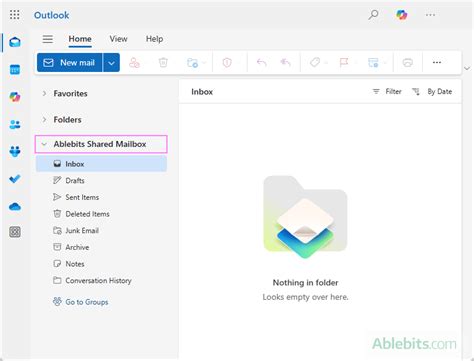Toggle the navigation pane hamburger
The width and height of the screenshot is (474, 361).
[x=48, y=39]
